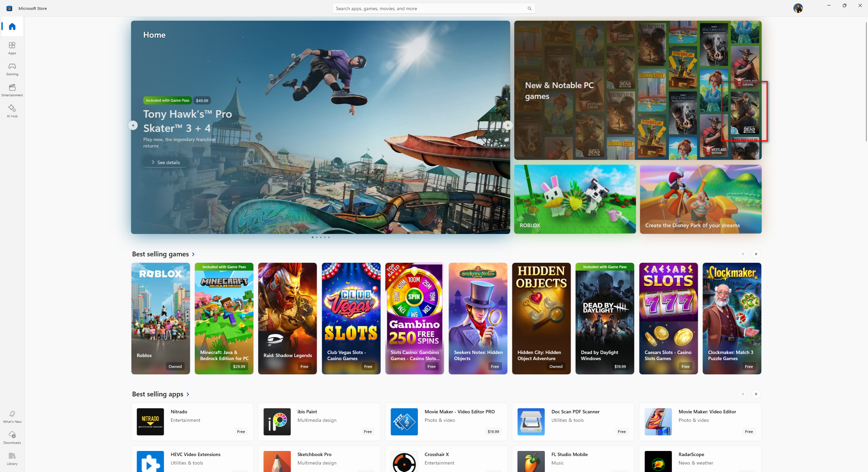The width and height of the screenshot is (868, 472).
Task: Open Seekers Notes: Hidden Objects card
Action: pos(478,318)
